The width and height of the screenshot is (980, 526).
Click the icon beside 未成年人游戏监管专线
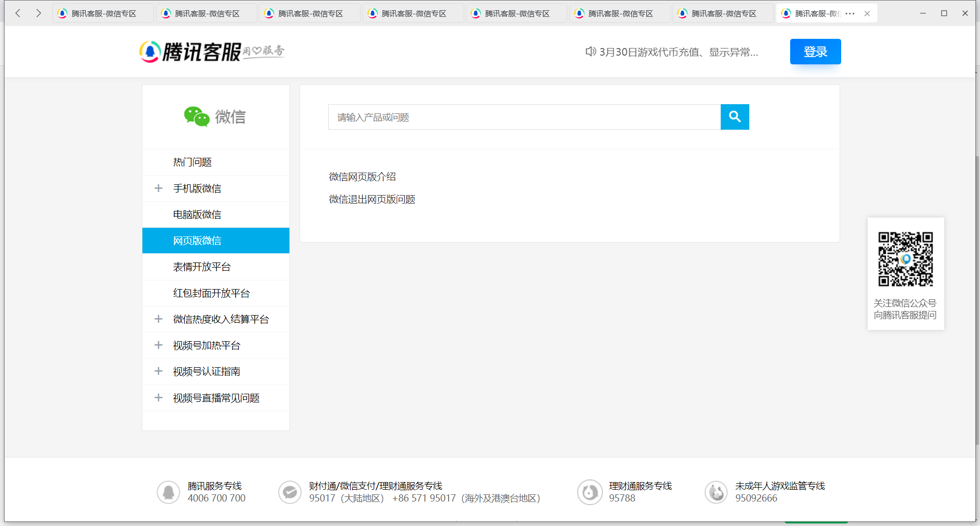point(717,492)
